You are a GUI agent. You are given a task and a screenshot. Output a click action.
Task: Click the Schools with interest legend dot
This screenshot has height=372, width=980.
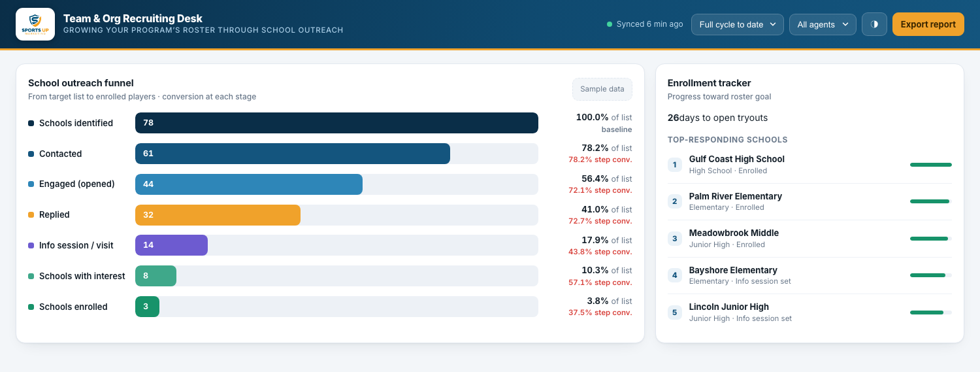coord(31,276)
